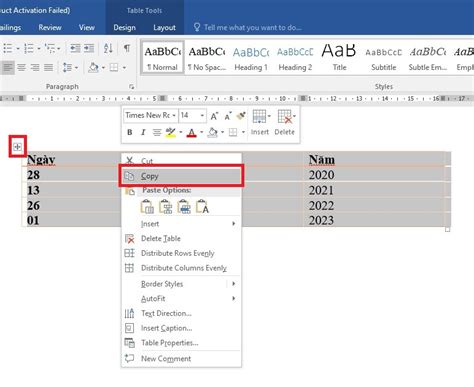Apply the Title style
Screen dimensions: 474x387
[x=339, y=57]
